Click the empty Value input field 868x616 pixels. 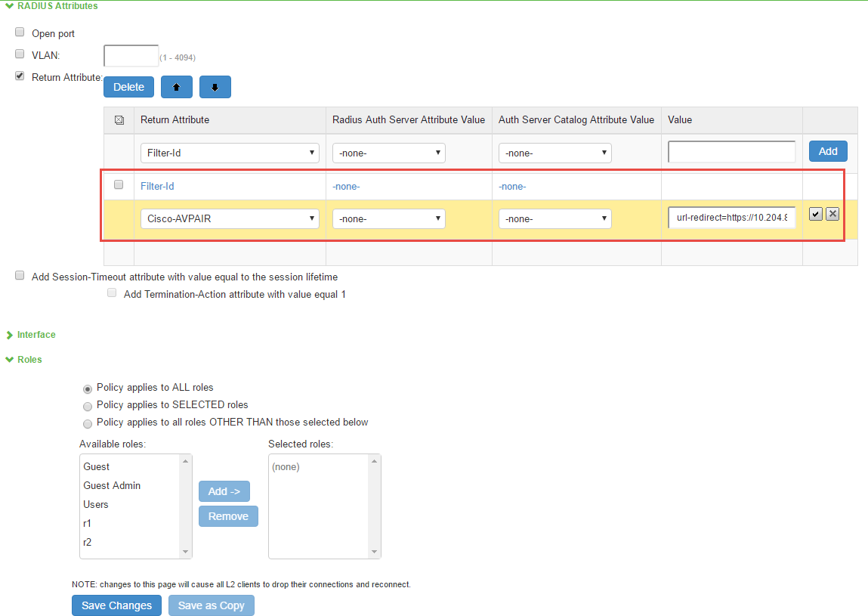[x=732, y=152]
